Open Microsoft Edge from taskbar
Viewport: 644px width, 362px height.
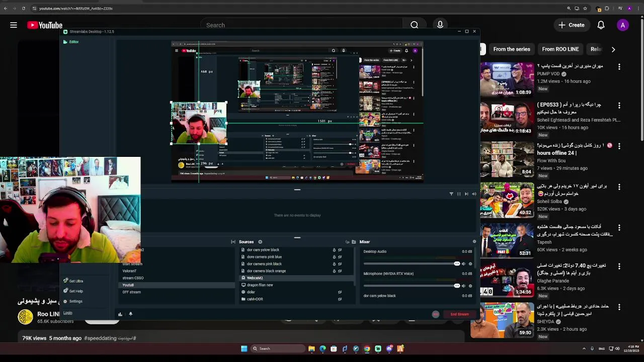[323, 348]
